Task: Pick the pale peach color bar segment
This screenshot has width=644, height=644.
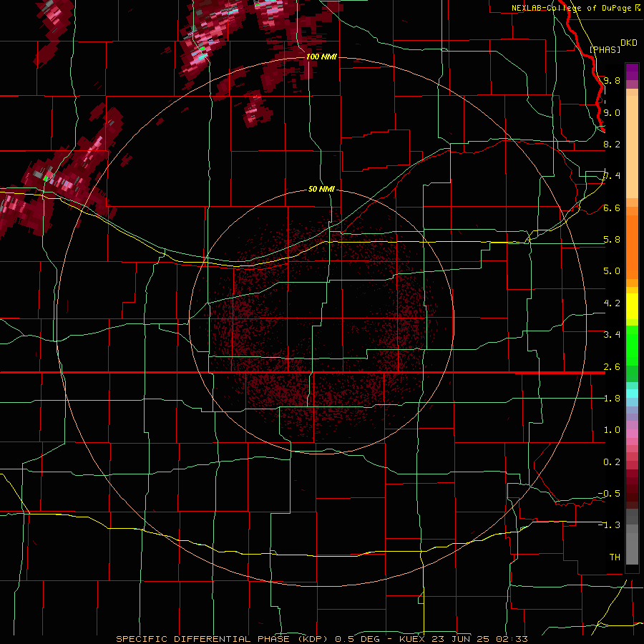Action: (632, 147)
